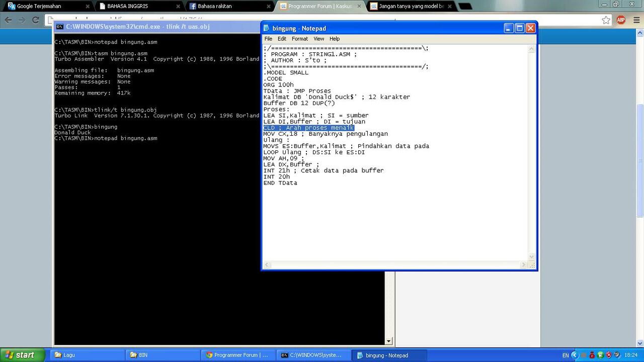Close the Chrome window
Viewport: 644px width, 362px height.
[x=631, y=4]
